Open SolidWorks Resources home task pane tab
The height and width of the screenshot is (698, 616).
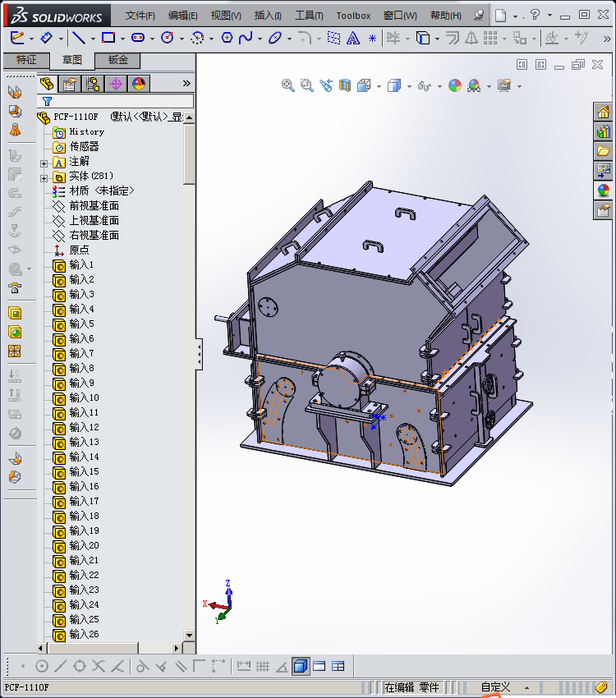(603, 112)
